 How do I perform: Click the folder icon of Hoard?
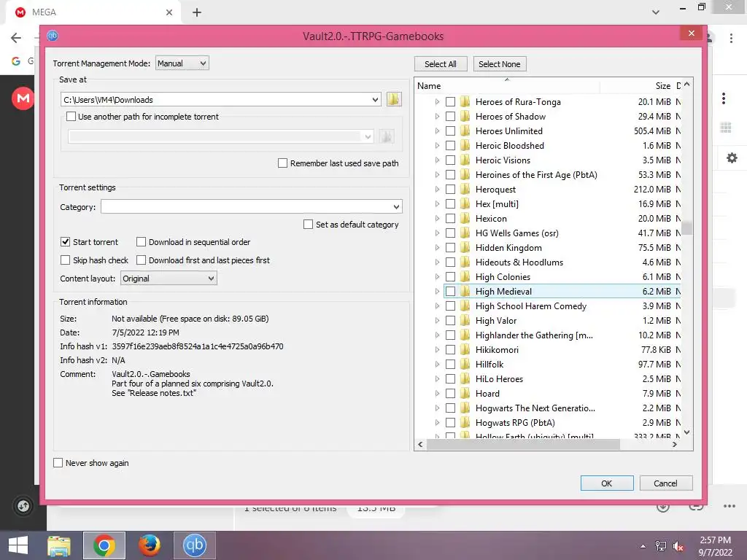coord(465,393)
